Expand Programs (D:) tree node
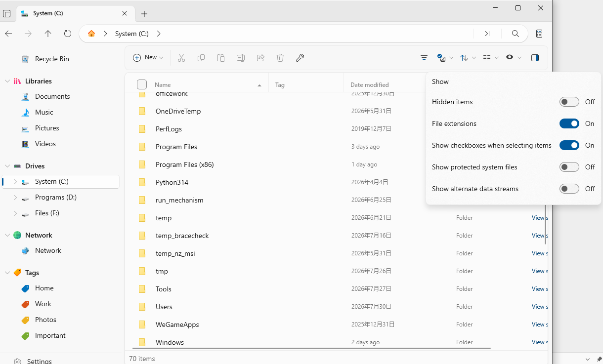Image resolution: width=603 pixels, height=364 pixels. click(15, 198)
